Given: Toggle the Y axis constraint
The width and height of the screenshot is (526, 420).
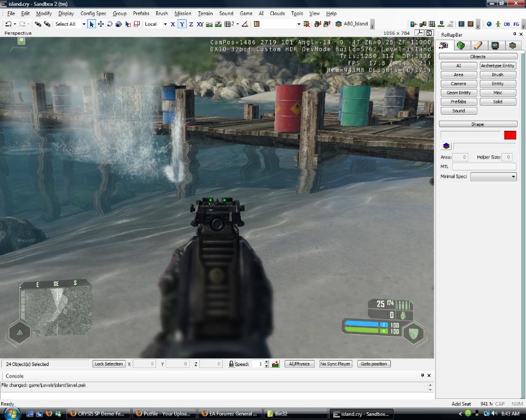Looking at the screenshot, I should (182, 24).
